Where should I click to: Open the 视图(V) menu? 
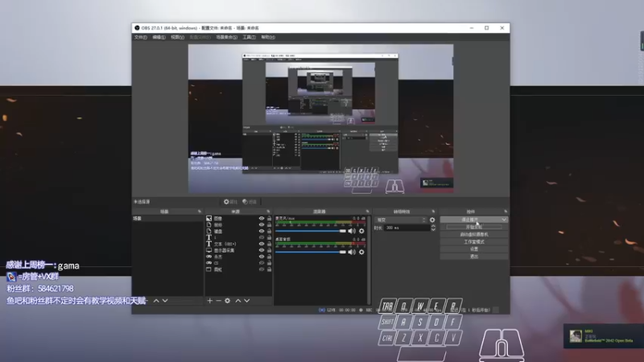coord(177,37)
